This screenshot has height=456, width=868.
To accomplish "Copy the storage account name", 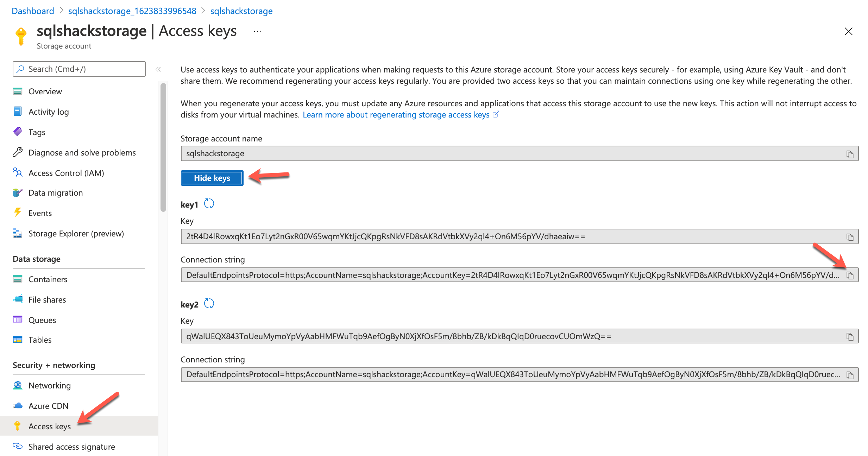I will (850, 154).
